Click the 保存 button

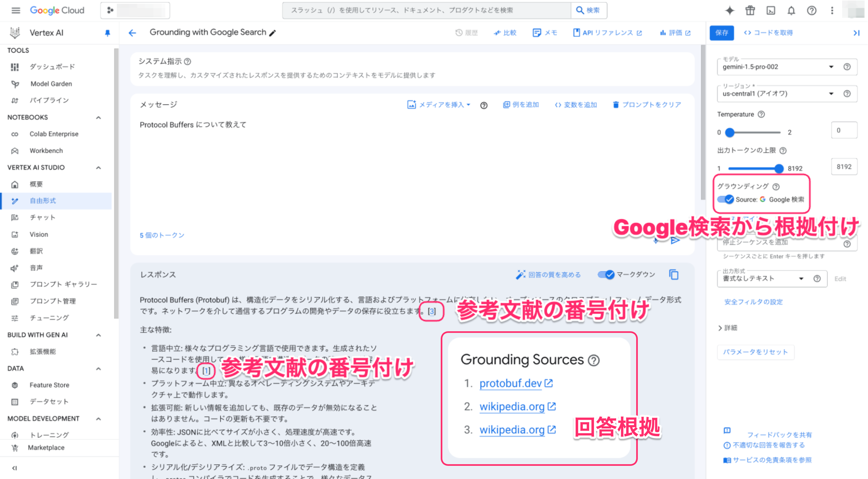(x=722, y=33)
